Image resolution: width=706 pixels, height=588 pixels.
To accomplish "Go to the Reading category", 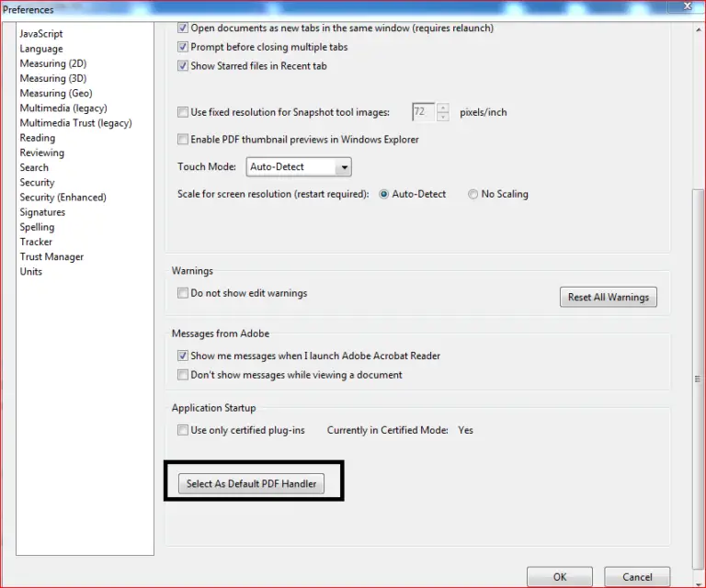I will click(x=38, y=138).
